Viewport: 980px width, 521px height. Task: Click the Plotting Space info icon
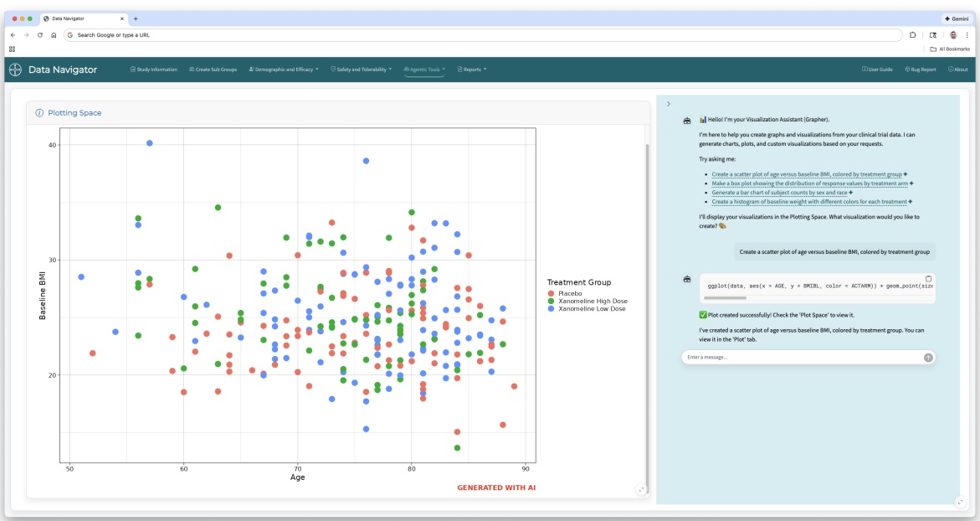39,113
